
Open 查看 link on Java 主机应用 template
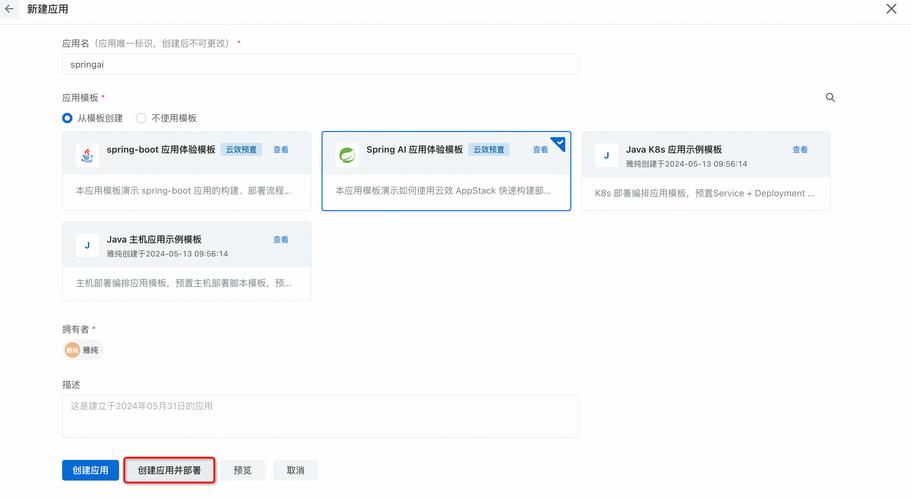point(281,240)
